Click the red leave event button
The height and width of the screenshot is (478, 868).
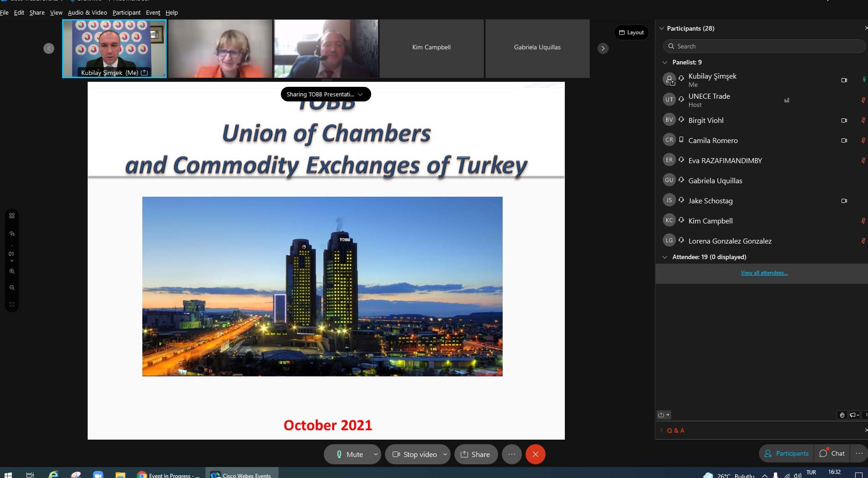click(x=536, y=454)
